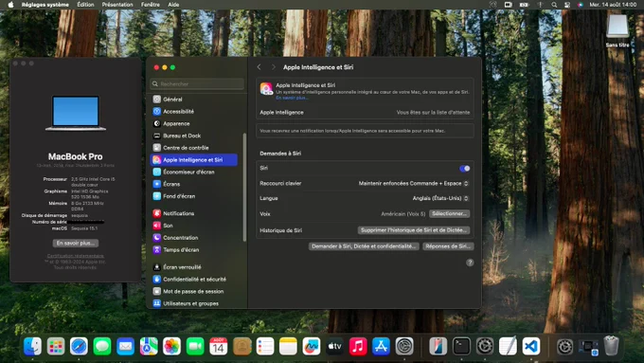Click En savoir plus in About window

click(76, 243)
